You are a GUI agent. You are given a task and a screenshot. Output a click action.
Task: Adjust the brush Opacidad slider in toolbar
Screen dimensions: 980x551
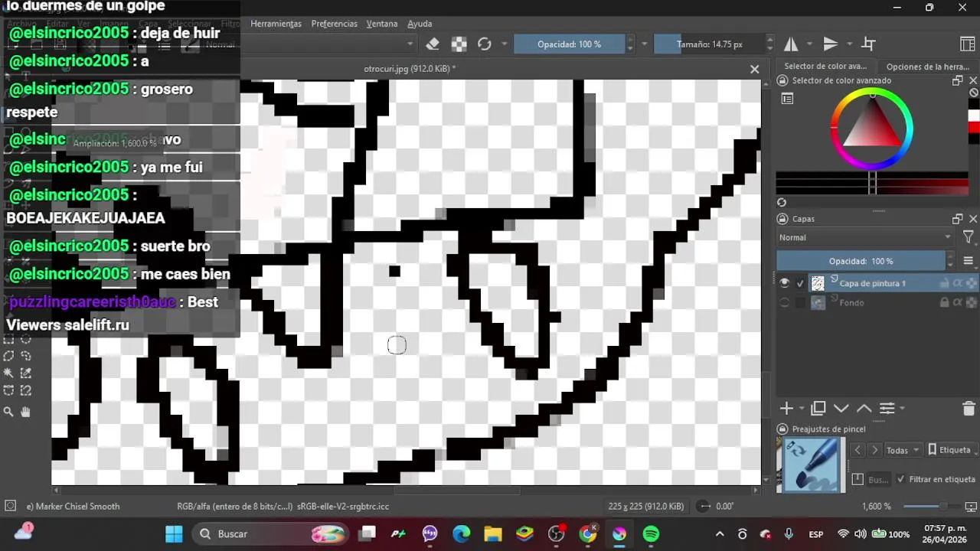pyautogui.click(x=569, y=44)
